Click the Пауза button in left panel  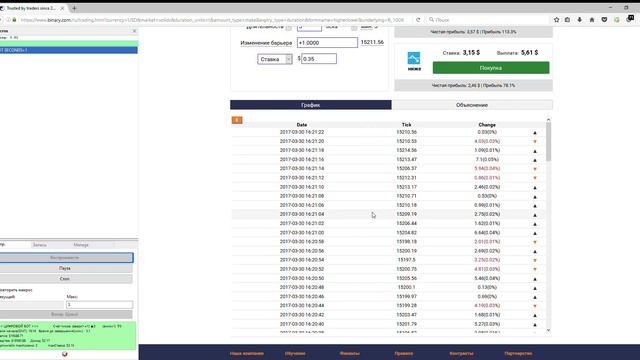65,268
